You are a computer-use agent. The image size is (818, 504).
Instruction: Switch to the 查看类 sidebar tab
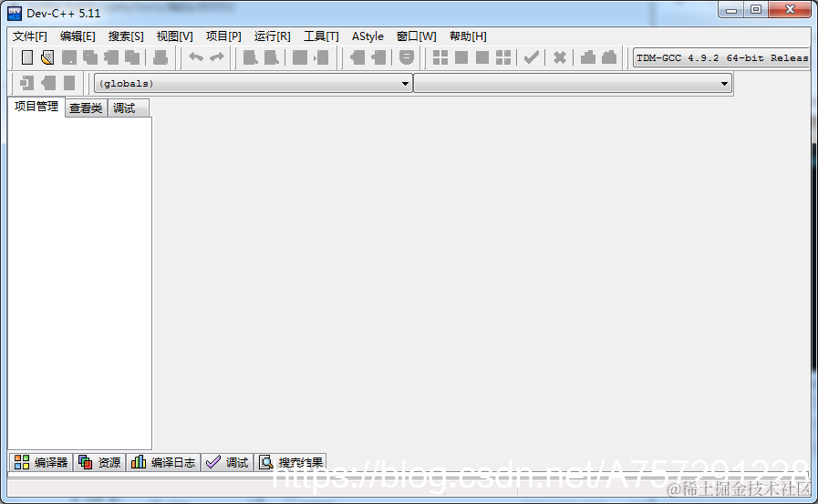tap(86, 108)
